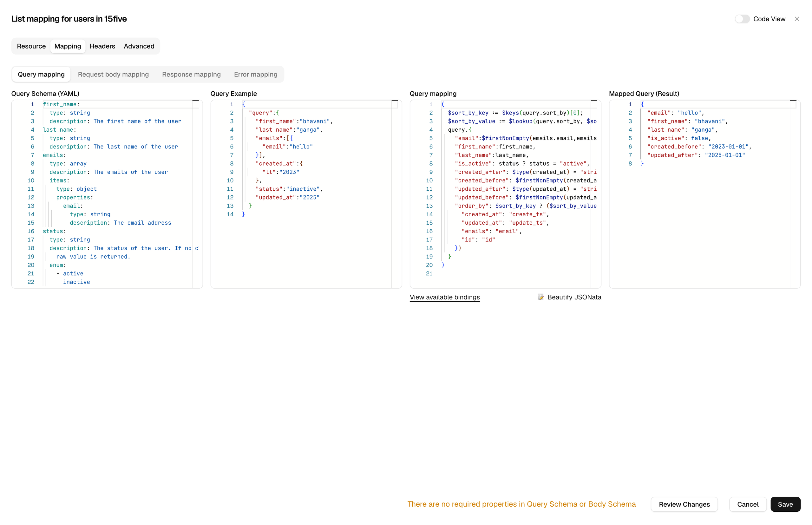Click 'emails:' line in the Query Schema
812x525 pixels.
click(x=54, y=155)
